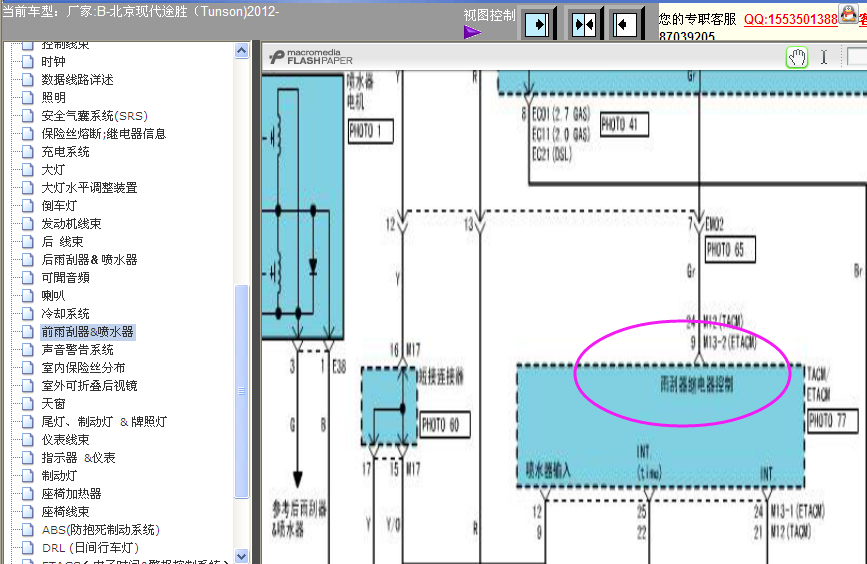Select the FlashPaper hand pan tool
This screenshot has width=867, height=564.
[796, 57]
